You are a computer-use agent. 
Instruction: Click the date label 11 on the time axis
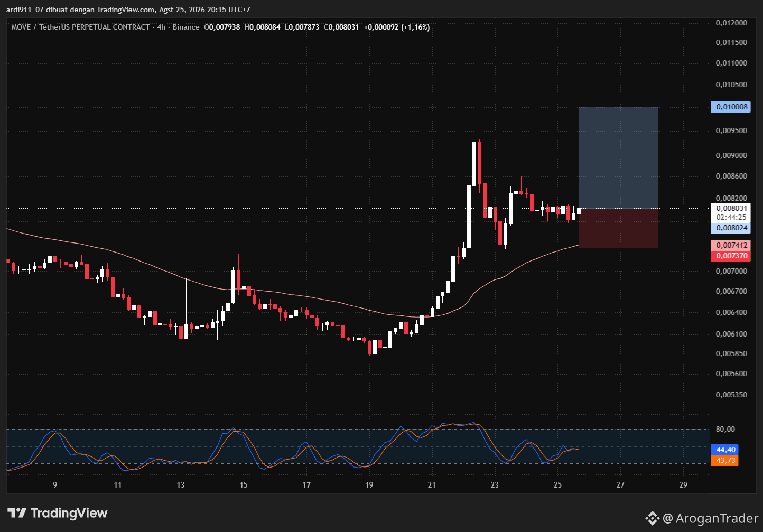pyautogui.click(x=118, y=484)
